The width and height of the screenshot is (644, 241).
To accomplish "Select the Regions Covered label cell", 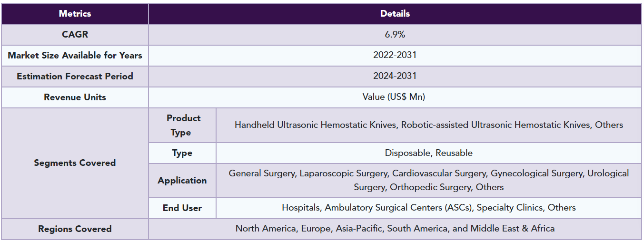I will click(x=75, y=229).
